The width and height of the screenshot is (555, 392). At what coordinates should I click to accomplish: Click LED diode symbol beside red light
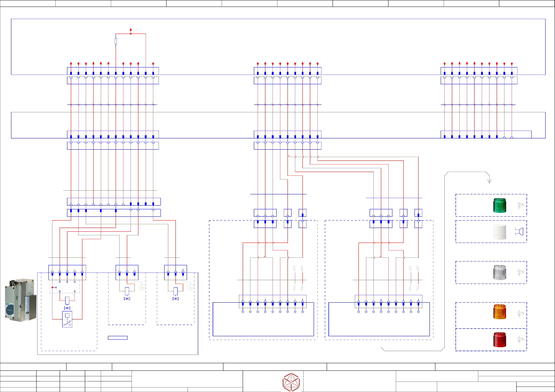520,340
